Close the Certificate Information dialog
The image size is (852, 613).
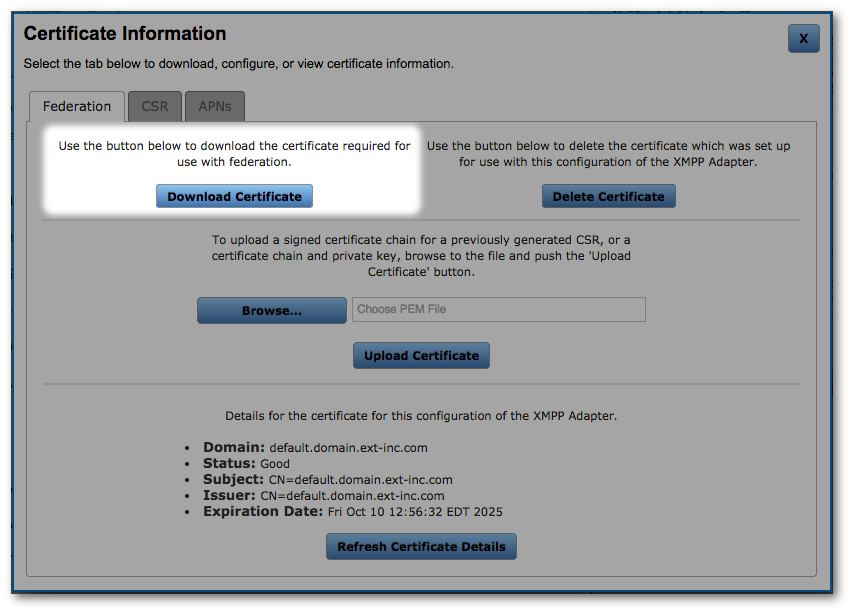coord(803,38)
